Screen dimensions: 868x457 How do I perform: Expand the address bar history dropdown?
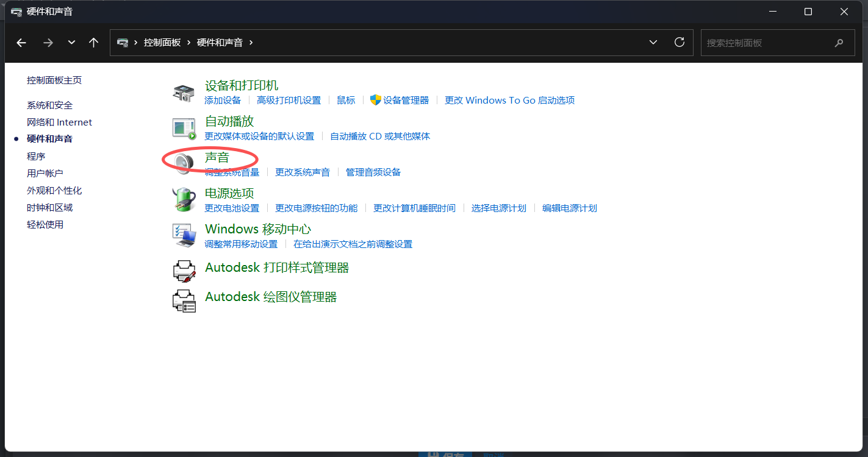pos(653,43)
